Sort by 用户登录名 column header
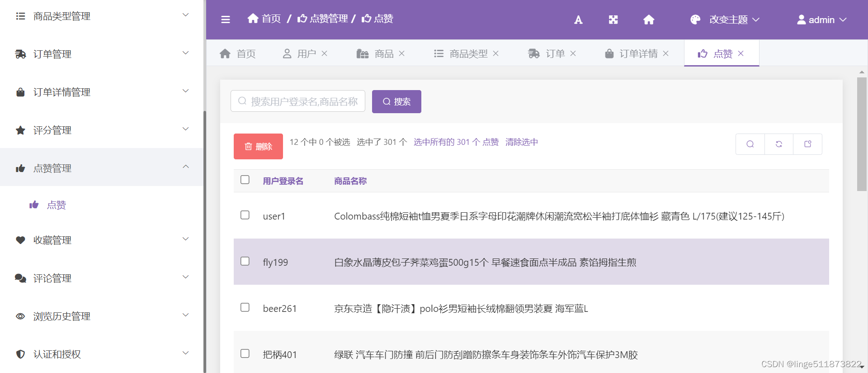Viewport: 868px width, 373px height. coord(283,181)
